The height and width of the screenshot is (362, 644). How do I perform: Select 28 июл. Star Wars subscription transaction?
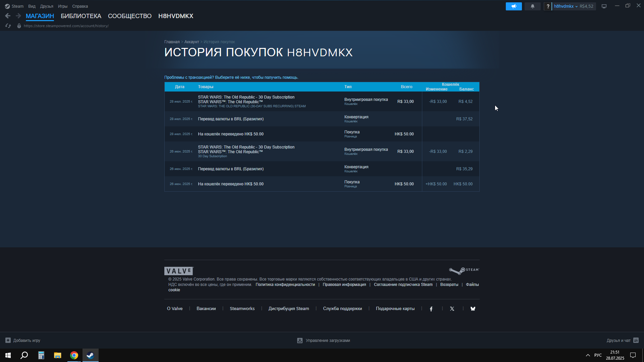322,102
